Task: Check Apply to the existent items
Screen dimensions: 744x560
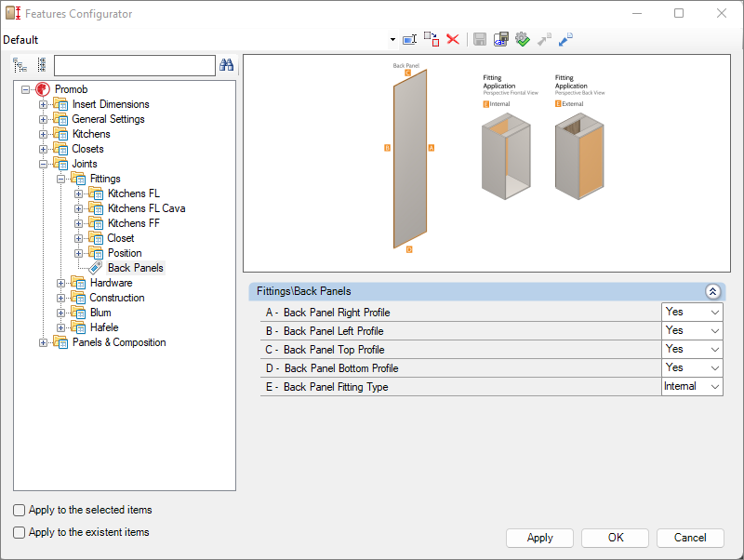Action: [x=20, y=532]
